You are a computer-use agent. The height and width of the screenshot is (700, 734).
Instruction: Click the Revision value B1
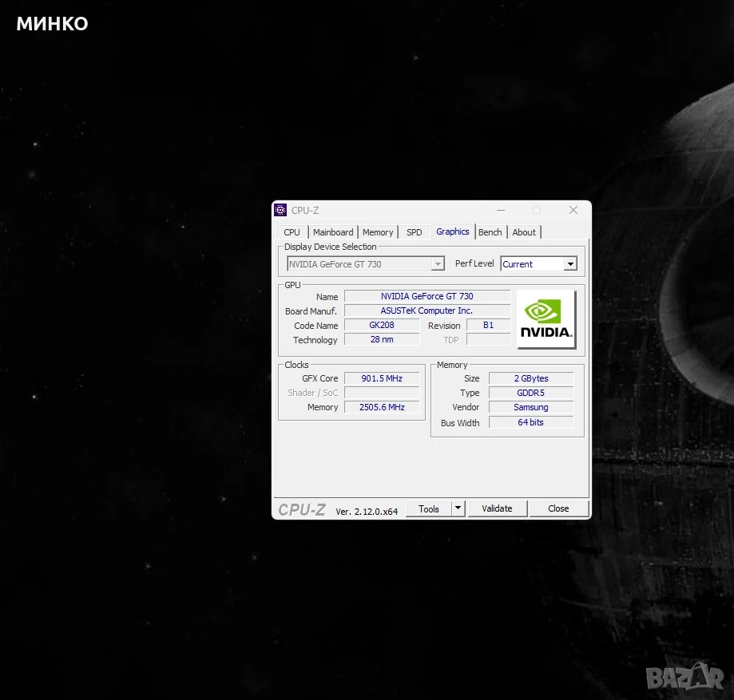[488, 325]
